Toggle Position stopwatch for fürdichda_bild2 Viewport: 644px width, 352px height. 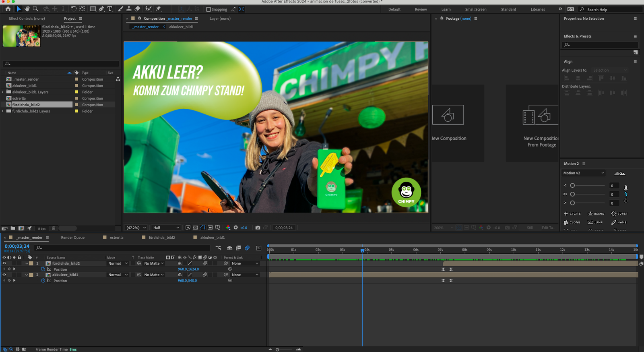pyautogui.click(x=43, y=269)
